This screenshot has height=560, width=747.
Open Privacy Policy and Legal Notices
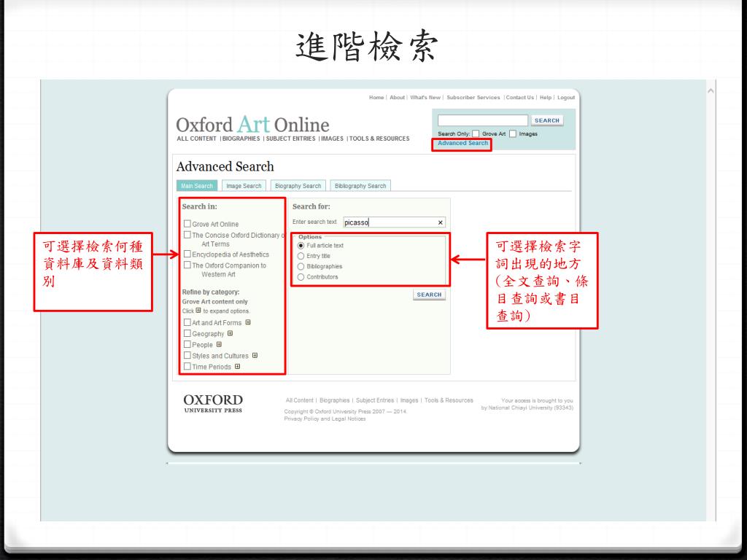[325, 419]
